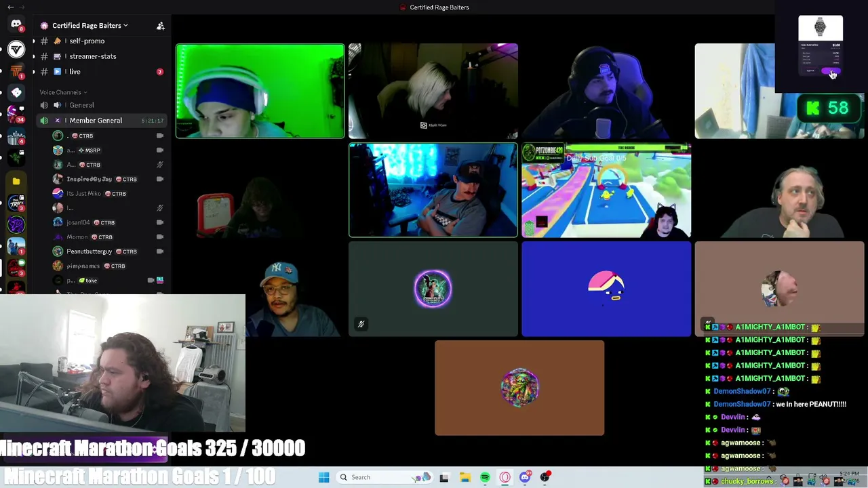Viewport: 868px width, 488px height.
Task: Open the streamer-stats text channel
Action: (x=92, y=56)
